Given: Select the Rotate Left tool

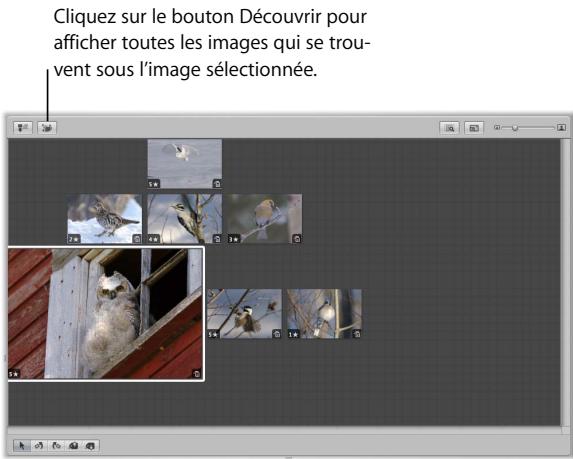Looking at the screenshot, I should point(39,445).
